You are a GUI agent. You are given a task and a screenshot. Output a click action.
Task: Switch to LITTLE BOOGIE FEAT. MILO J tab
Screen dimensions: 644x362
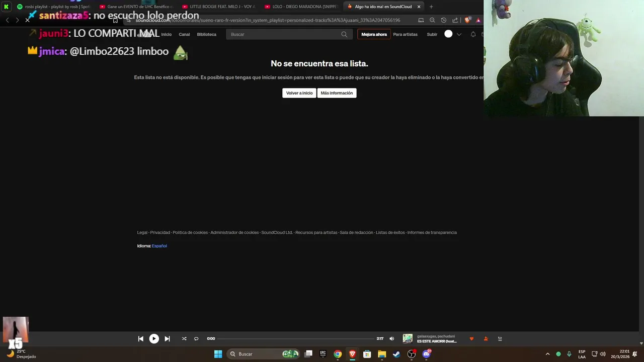(219, 7)
